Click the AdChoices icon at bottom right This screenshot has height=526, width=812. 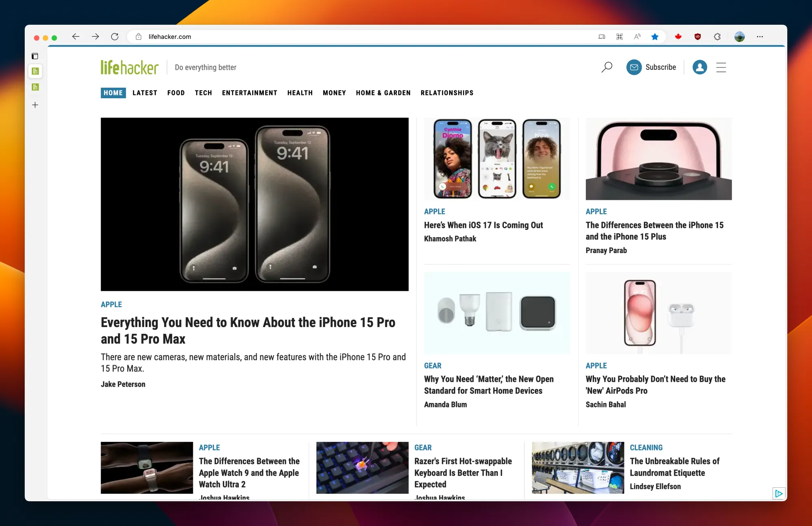pos(778,494)
